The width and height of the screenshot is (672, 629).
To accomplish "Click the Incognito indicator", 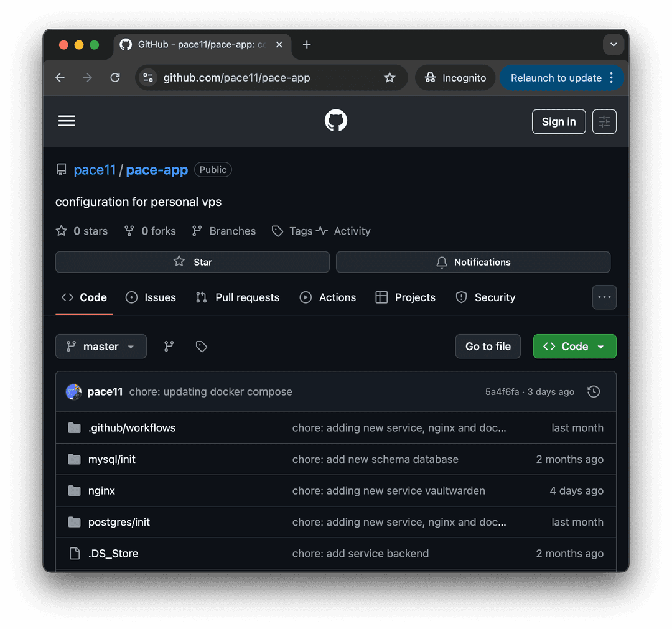I will coord(455,78).
